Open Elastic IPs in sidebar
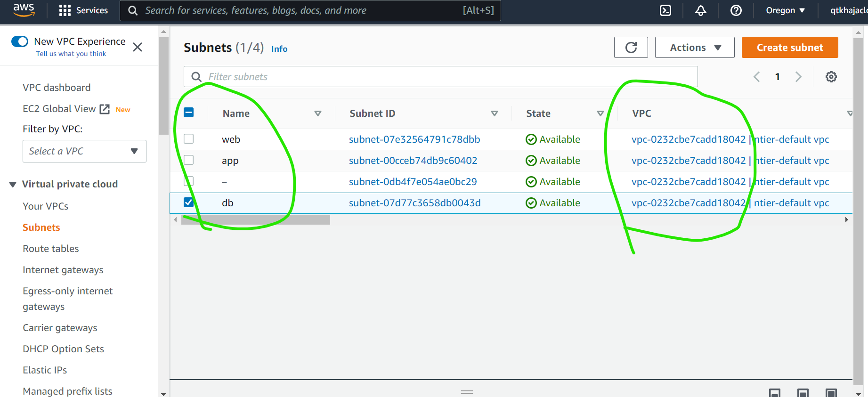868x397 pixels. tap(45, 370)
